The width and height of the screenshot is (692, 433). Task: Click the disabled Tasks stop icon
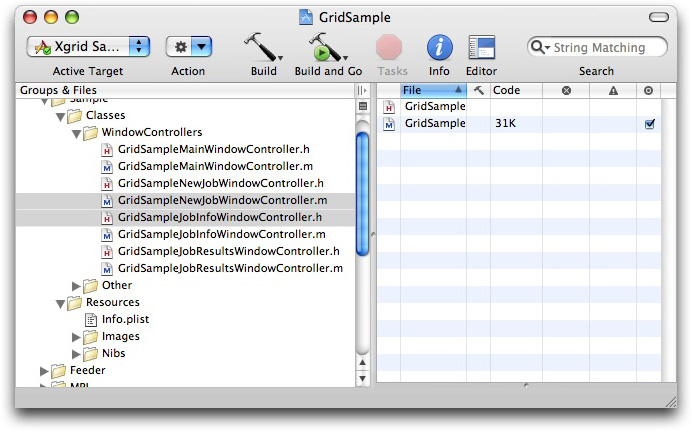389,47
